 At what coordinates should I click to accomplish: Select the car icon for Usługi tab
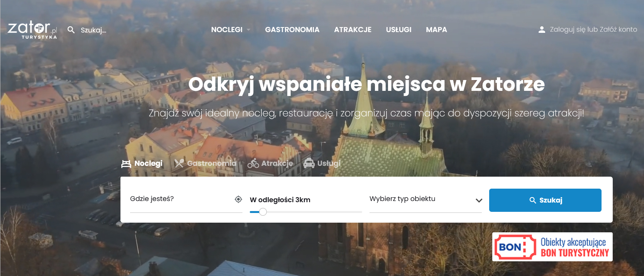[x=309, y=164]
